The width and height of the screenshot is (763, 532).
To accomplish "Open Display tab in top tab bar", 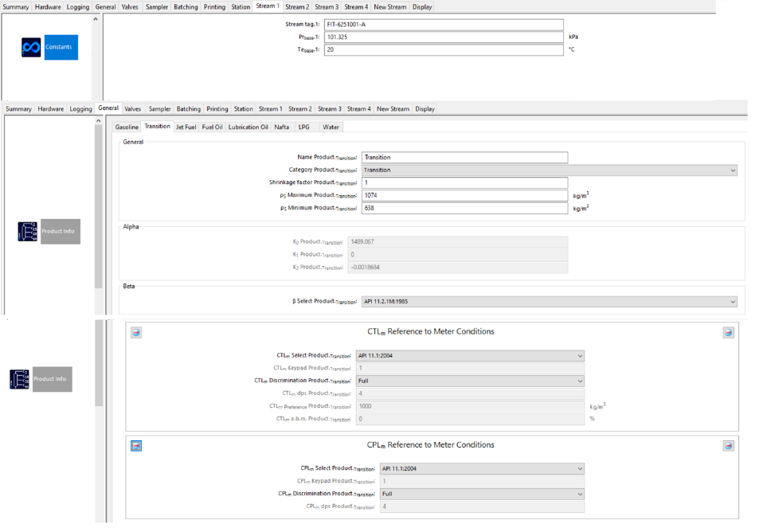I will (422, 7).
